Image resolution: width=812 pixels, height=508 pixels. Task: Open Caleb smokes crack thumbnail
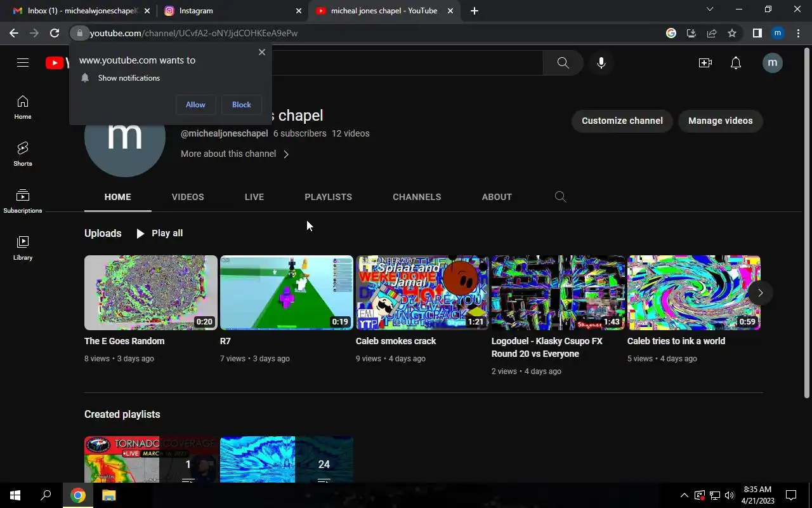tap(422, 293)
